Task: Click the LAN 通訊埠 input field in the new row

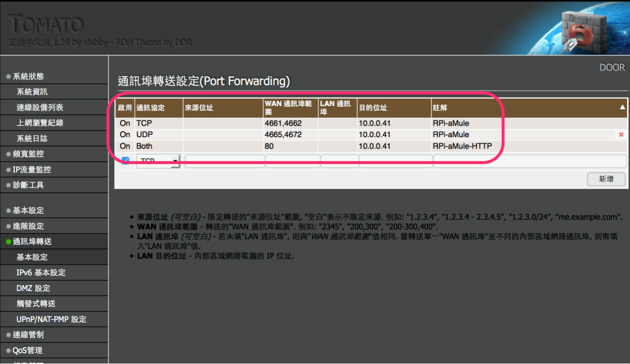Action: tap(339, 161)
